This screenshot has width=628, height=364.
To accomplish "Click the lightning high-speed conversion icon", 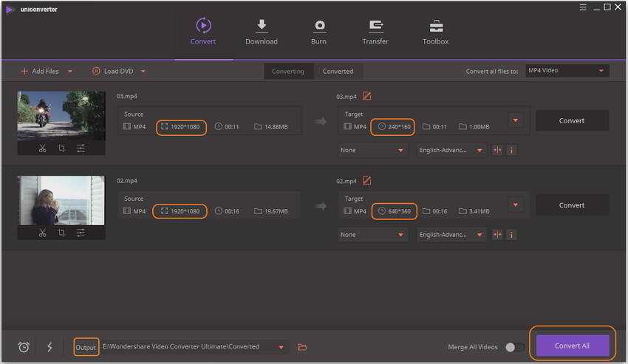I will coord(50,347).
